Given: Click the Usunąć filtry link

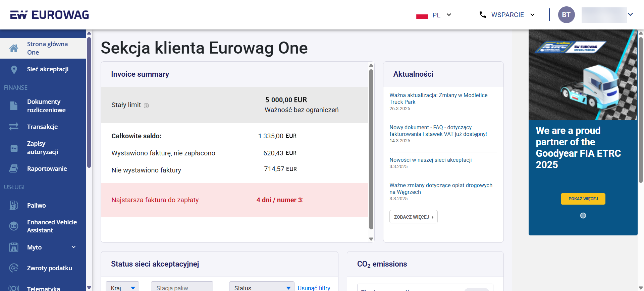Looking at the screenshot, I should click(314, 288).
